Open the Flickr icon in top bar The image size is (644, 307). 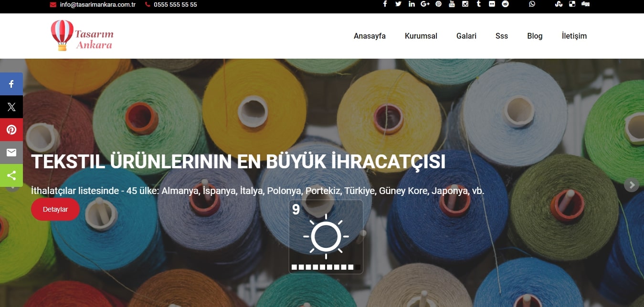(x=492, y=4)
